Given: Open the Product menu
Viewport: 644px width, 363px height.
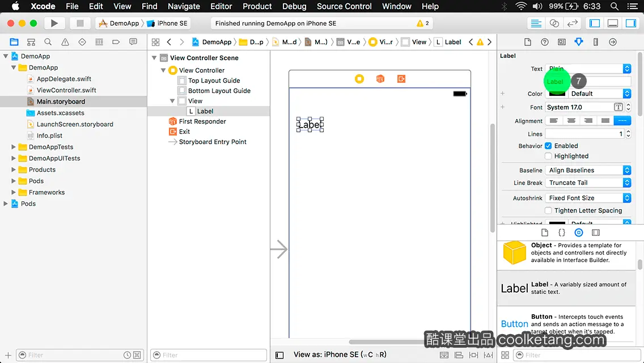Looking at the screenshot, I should coord(257,6).
